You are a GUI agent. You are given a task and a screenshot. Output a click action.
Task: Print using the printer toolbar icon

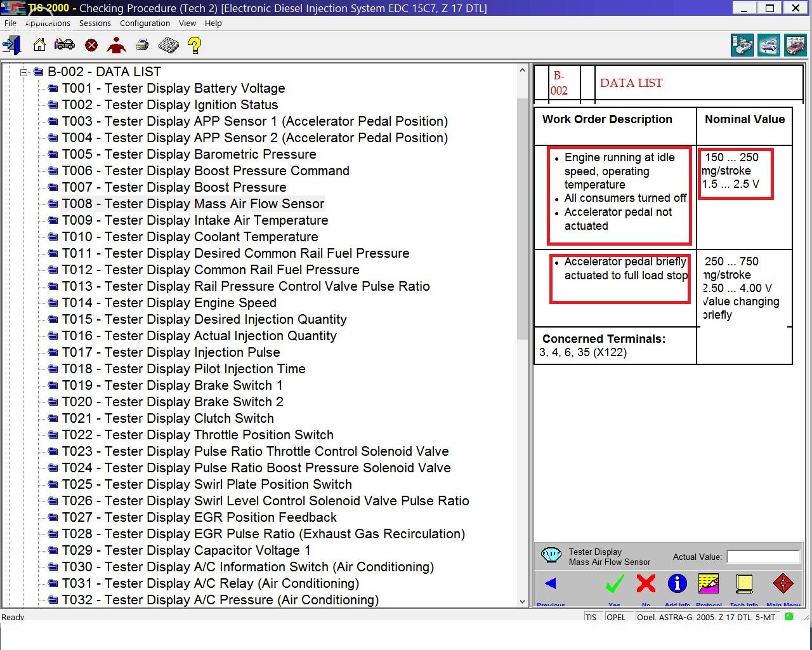142,45
